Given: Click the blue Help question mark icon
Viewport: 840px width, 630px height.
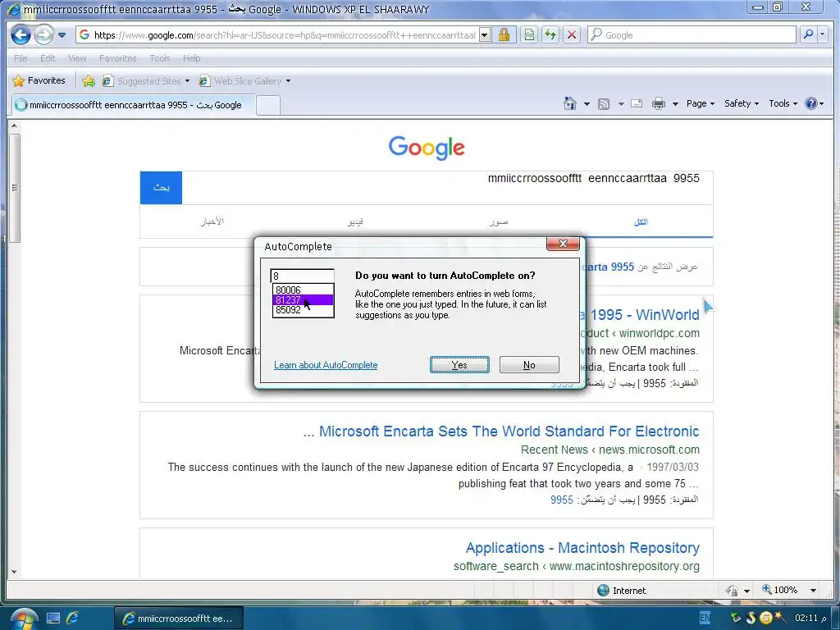Looking at the screenshot, I should pyautogui.click(x=811, y=103).
